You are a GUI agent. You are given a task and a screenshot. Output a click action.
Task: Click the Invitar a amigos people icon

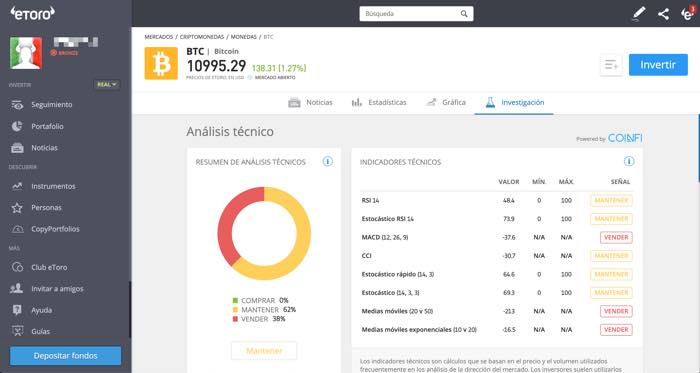click(17, 289)
